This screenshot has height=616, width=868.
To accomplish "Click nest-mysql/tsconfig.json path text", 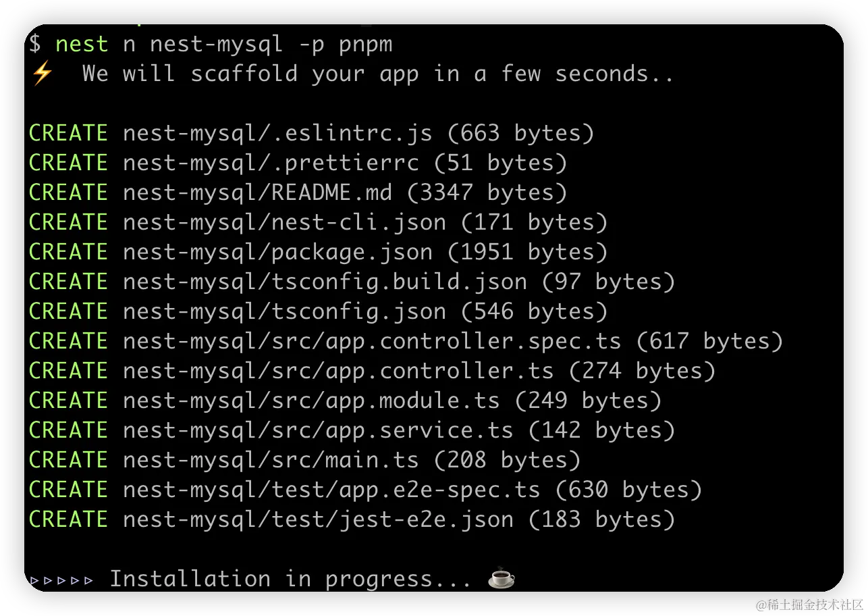I will tap(284, 311).
